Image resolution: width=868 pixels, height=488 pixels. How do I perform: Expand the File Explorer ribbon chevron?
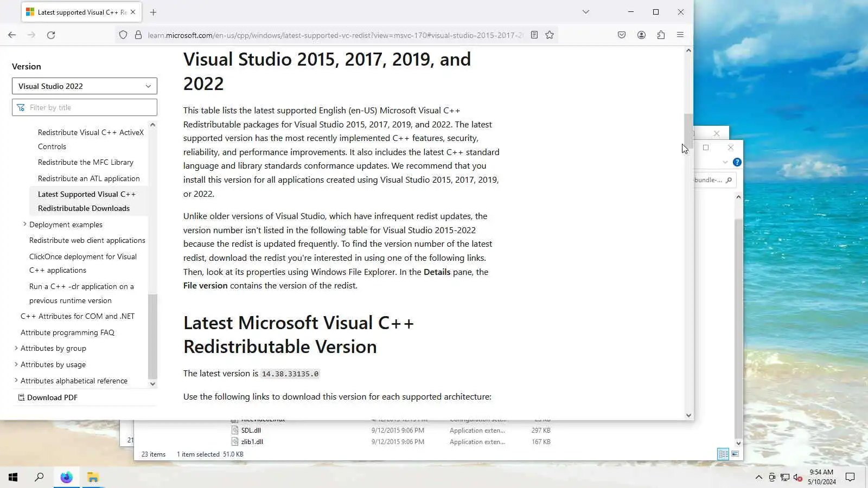[725, 162]
